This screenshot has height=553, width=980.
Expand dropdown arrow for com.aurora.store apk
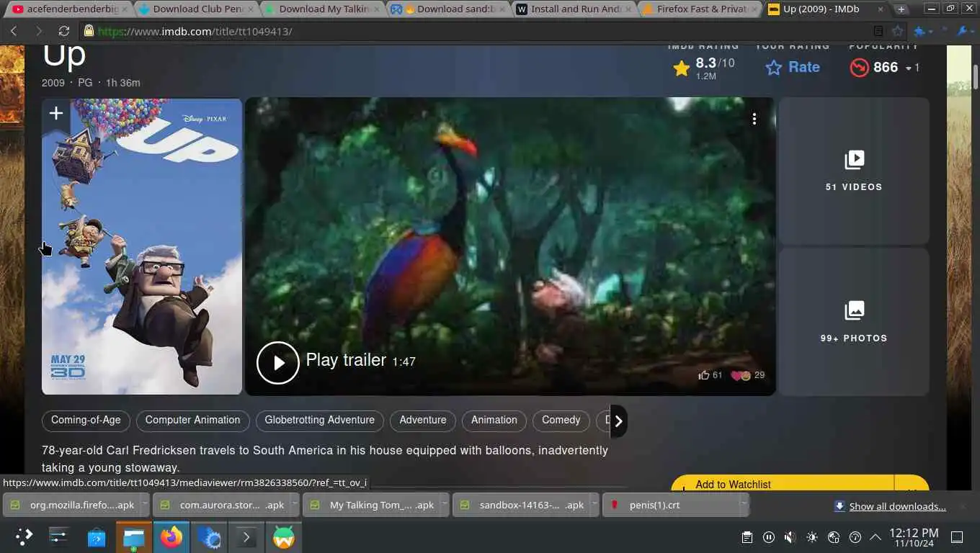(x=295, y=505)
